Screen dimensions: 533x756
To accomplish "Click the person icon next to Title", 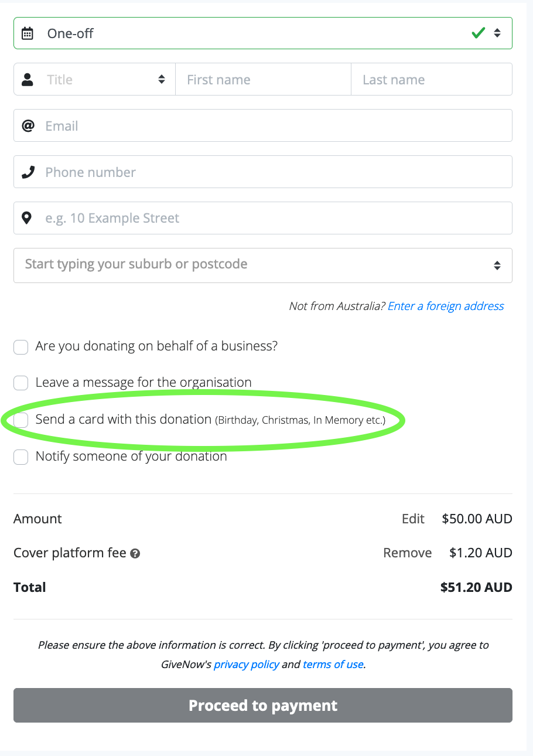I will point(28,80).
